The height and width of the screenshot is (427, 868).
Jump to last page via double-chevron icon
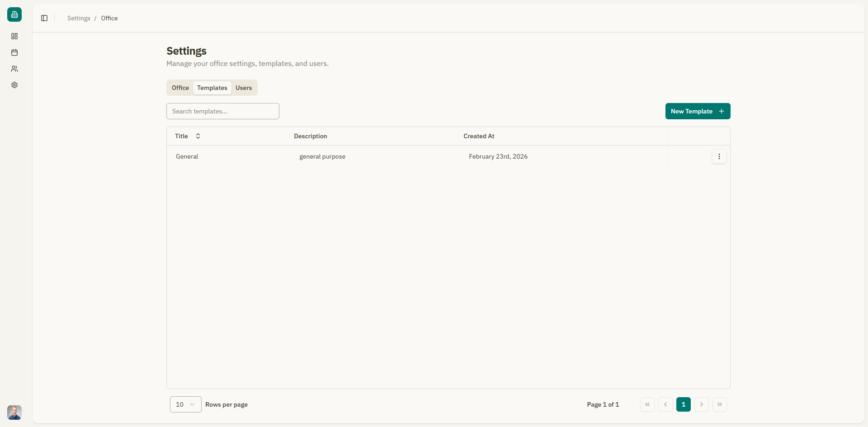720,404
